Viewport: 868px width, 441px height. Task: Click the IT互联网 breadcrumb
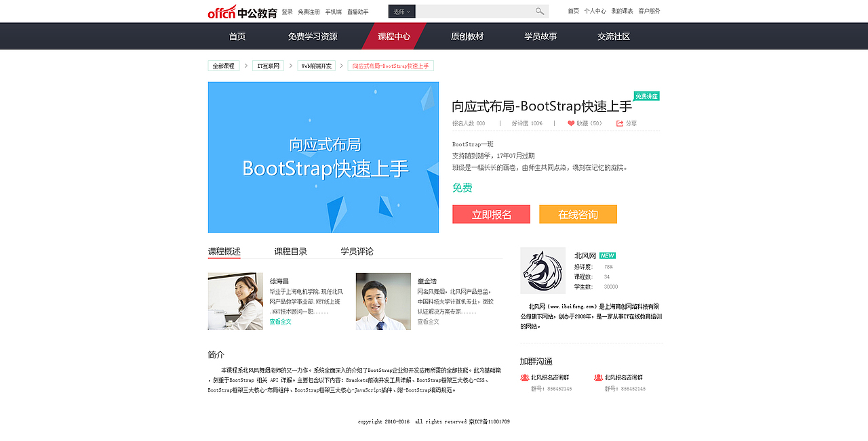(x=269, y=66)
